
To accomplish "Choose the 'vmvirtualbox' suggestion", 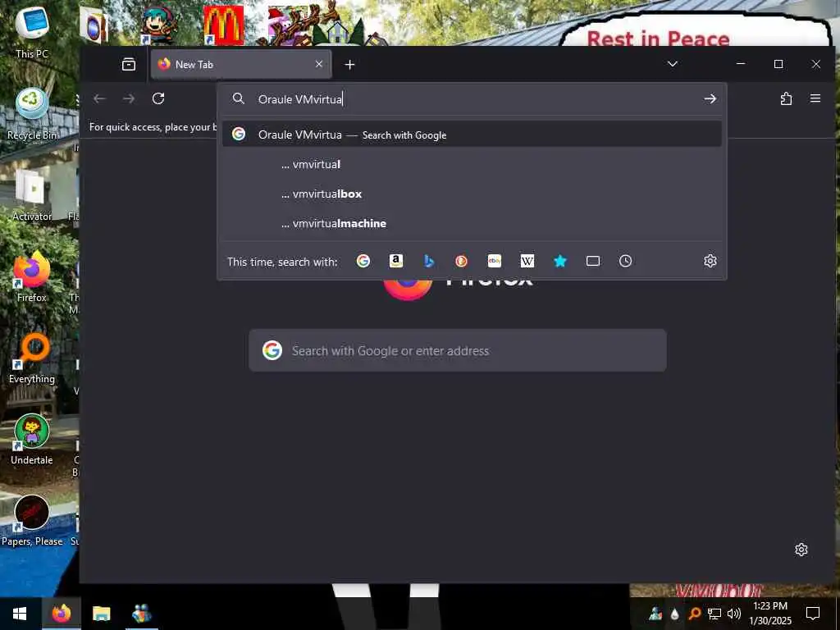I will pos(472,194).
